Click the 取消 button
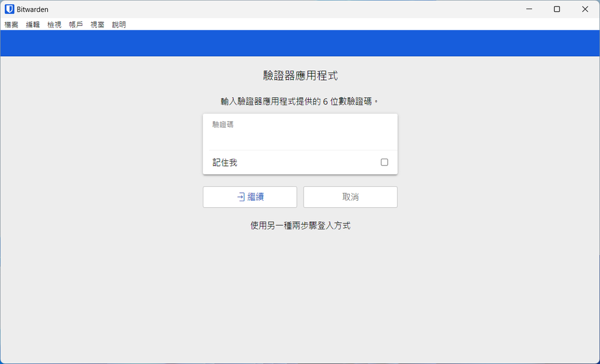 pos(350,197)
